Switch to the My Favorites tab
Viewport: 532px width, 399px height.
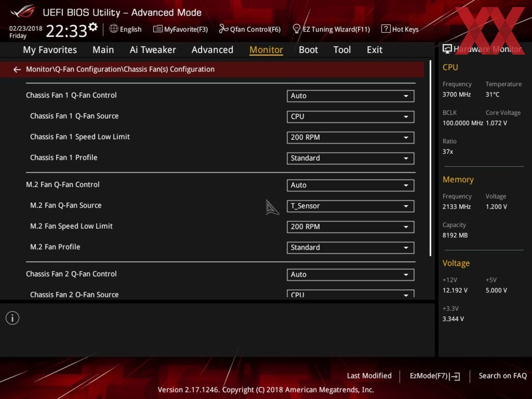pyautogui.click(x=50, y=50)
